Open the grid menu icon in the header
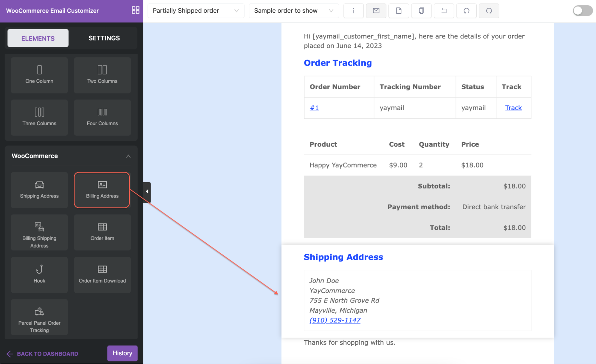596x364 pixels. tap(135, 10)
